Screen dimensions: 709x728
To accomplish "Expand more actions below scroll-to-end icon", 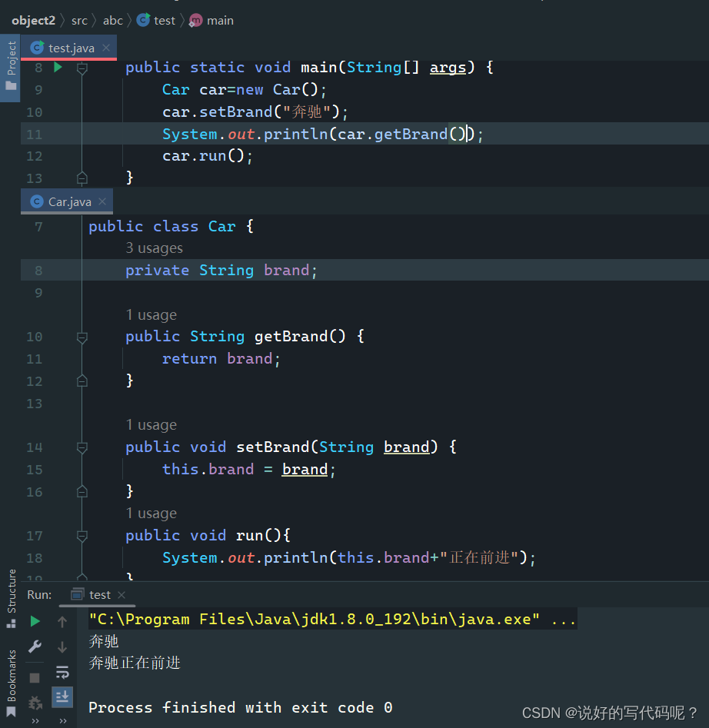I will click(63, 721).
